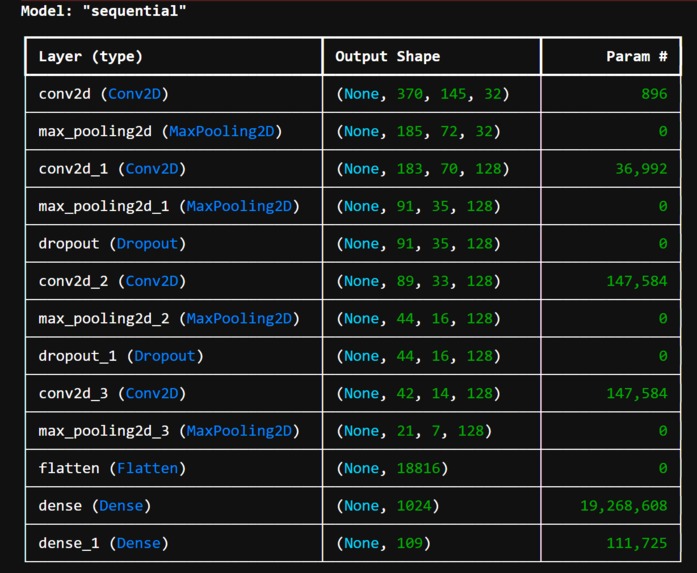The width and height of the screenshot is (697, 573).
Task: Click the max_pooling2d row's param value 0
Action: coord(663,131)
